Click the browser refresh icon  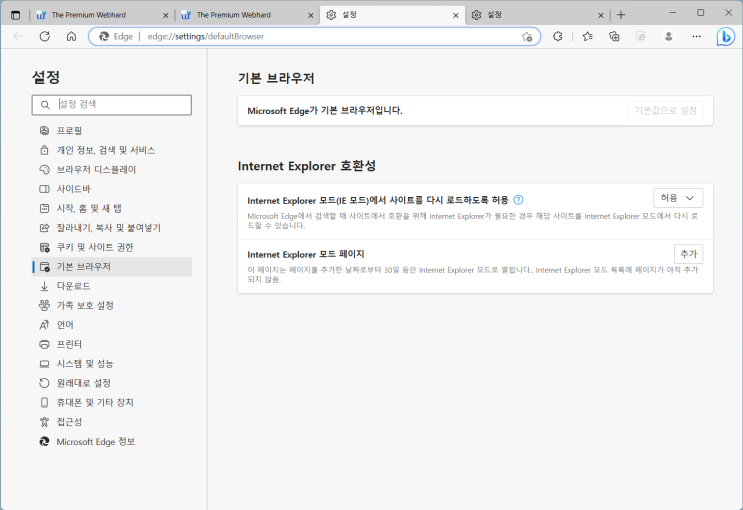(x=45, y=36)
